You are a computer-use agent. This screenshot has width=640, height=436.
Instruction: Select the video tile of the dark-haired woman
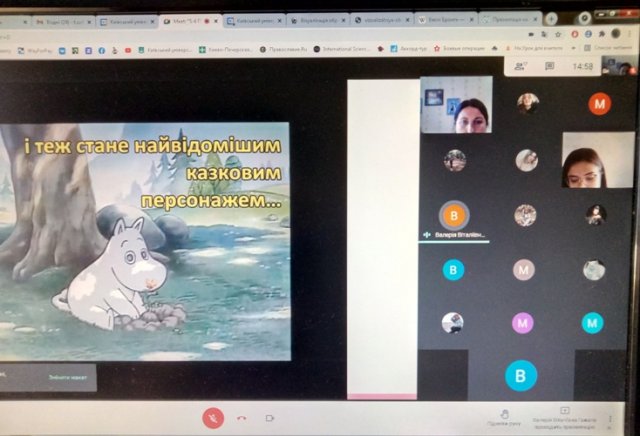click(x=457, y=105)
